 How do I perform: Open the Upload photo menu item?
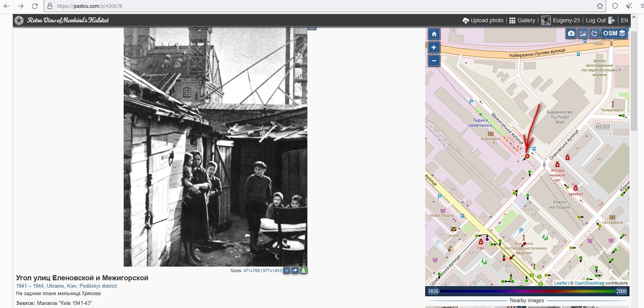tap(483, 20)
